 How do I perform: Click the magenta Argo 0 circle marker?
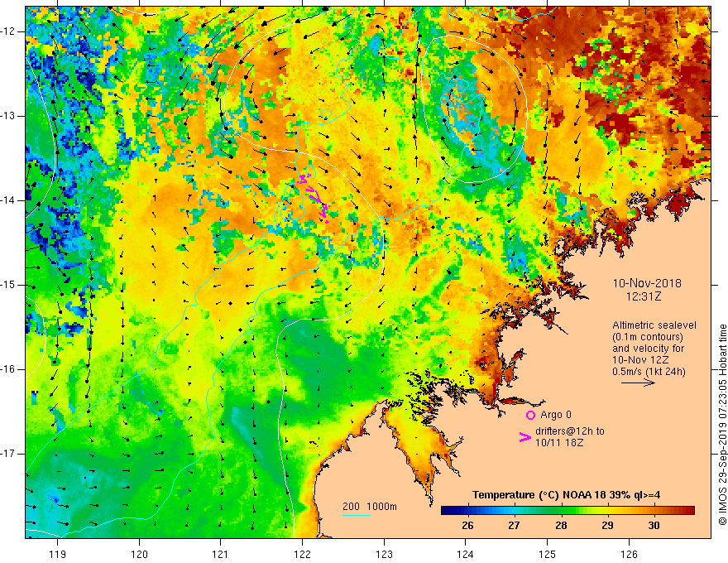[530, 415]
